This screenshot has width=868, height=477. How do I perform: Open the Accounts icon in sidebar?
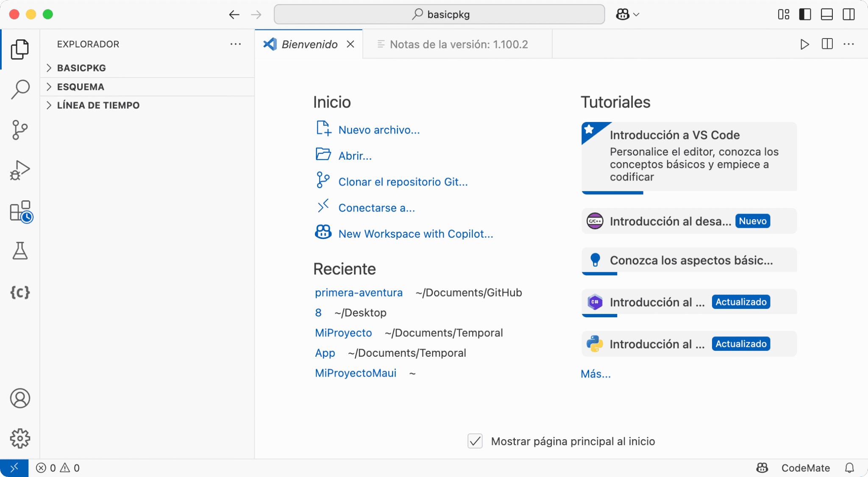20,398
